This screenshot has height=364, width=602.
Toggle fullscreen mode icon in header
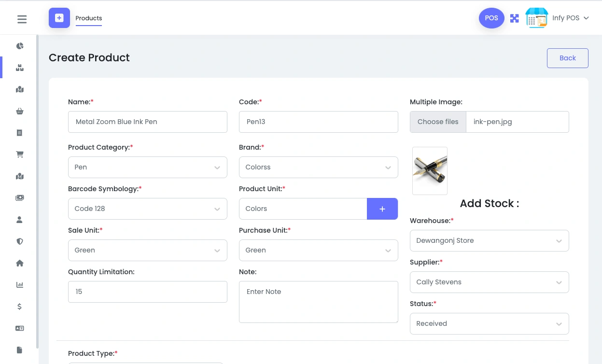pos(515,18)
